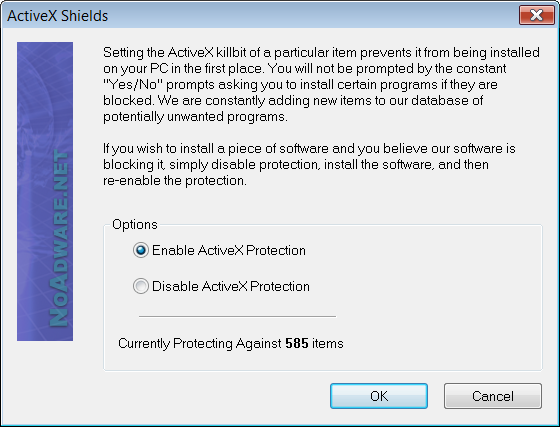Click the ActiveX Shields title bar text
This screenshot has width=560, height=427.
coord(58,16)
